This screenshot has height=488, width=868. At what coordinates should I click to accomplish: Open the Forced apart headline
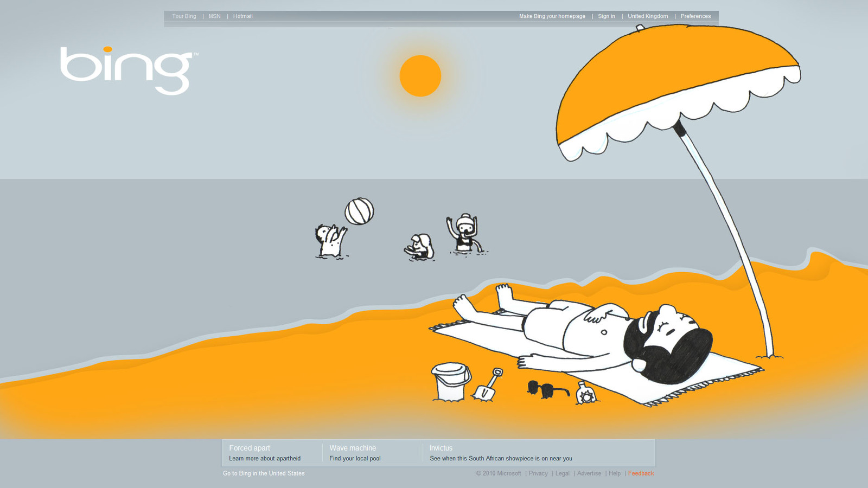(x=250, y=448)
